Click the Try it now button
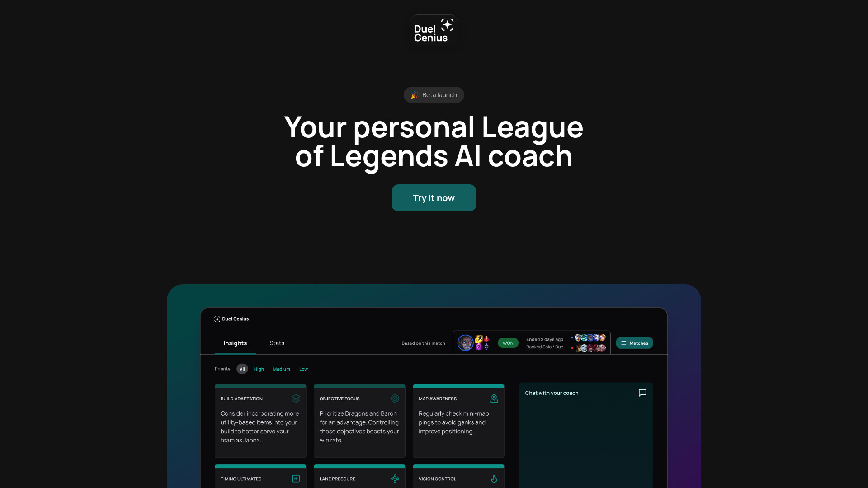This screenshot has width=868, height=488. (x=434, y=198)
